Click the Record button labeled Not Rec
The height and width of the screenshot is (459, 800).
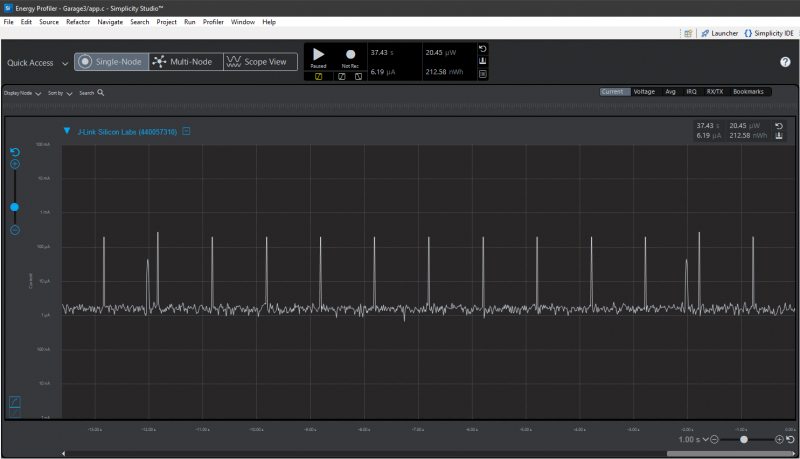click(x=350, y=55)
